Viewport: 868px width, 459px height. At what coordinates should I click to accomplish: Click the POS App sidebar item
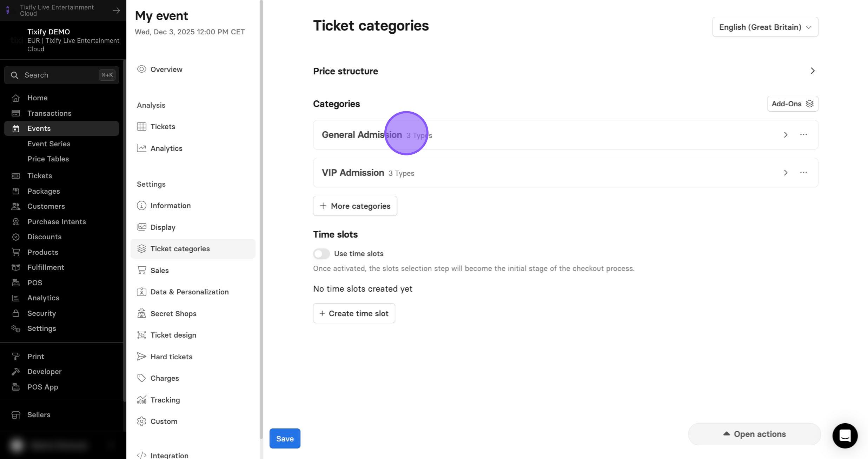(61, 387)
